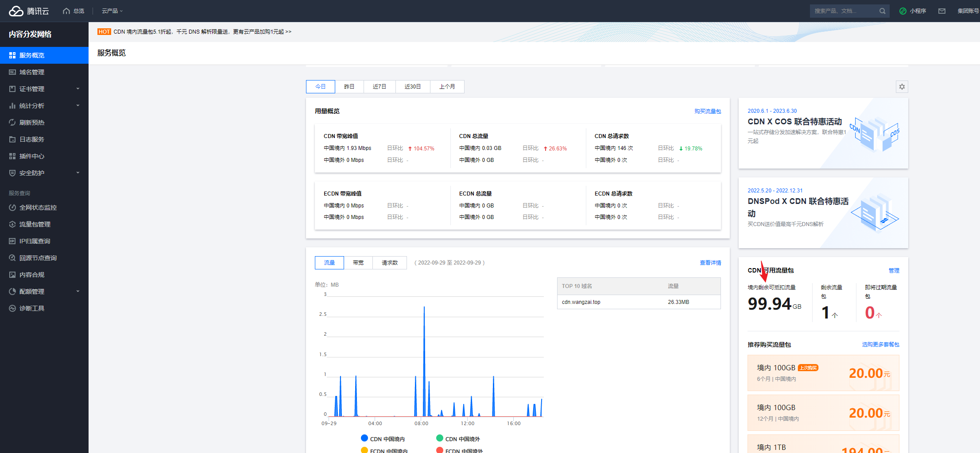This screenshot has width=980, height=453.
Task: Open 插件中心 from sidebar
Action: coord(32,156)
